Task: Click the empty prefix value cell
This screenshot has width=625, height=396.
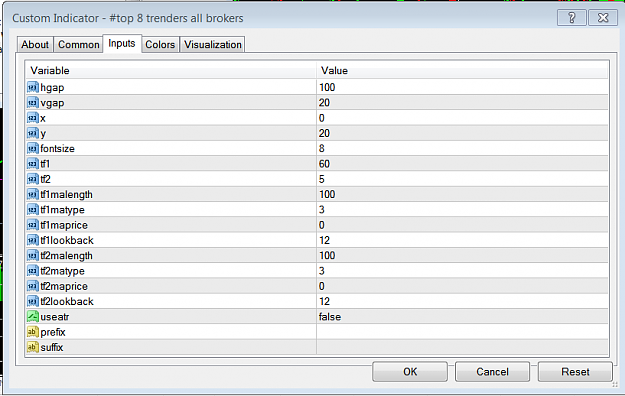Action: point(462,332)
